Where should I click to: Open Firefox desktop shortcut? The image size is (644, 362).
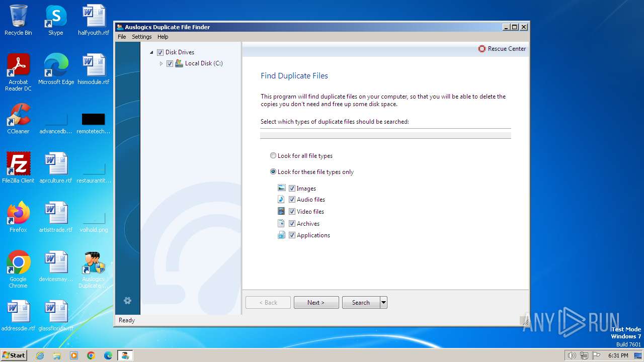tap(18, 217)
